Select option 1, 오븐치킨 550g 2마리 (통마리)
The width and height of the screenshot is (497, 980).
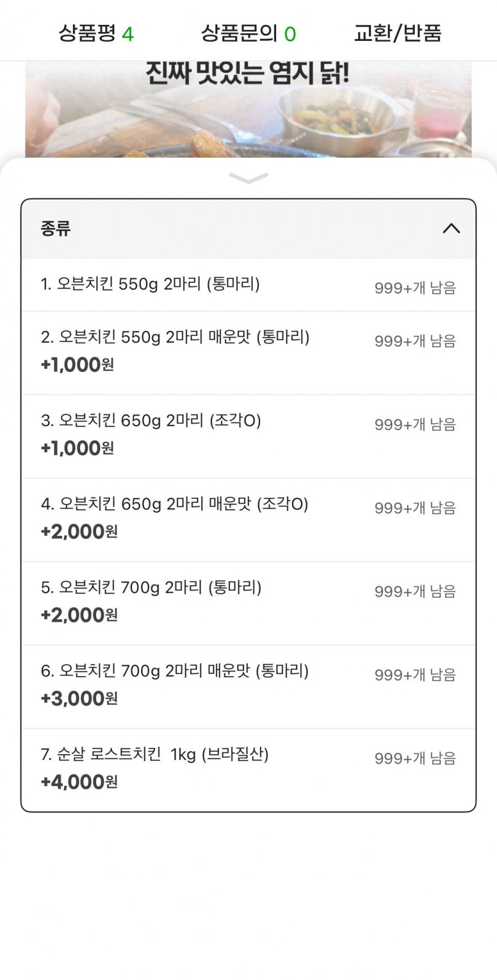click(150, 284)
